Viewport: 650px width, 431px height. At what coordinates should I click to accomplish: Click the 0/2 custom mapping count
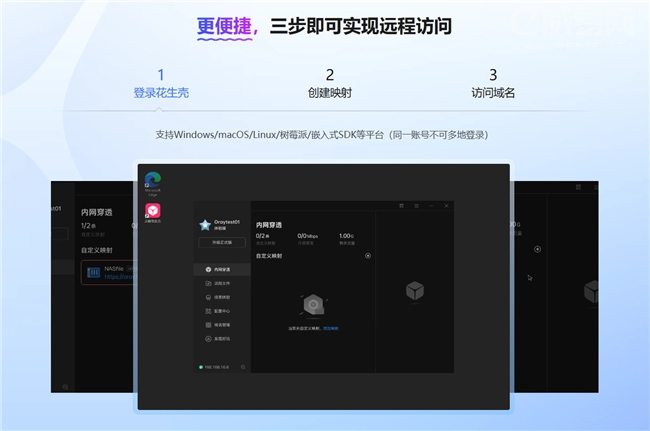tap(263, 236)
